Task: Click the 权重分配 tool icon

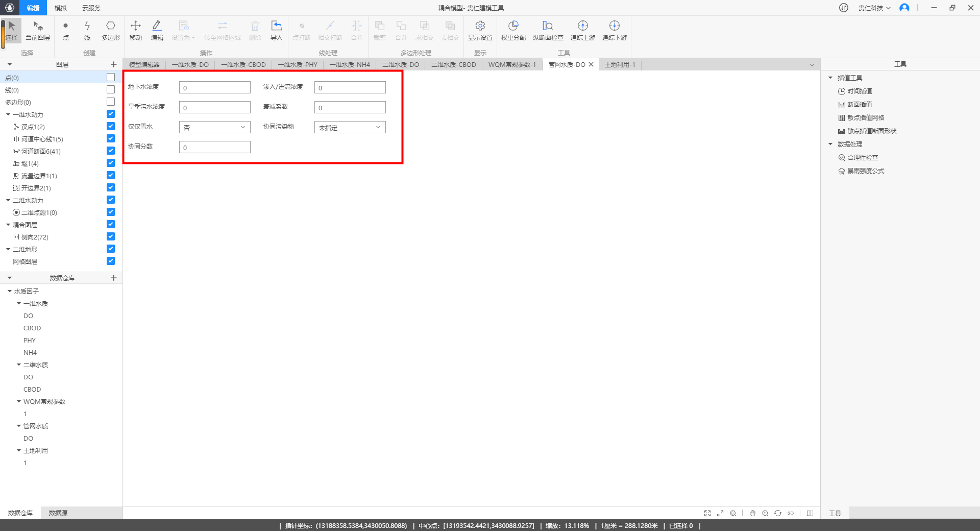Action: coord(513,30)
